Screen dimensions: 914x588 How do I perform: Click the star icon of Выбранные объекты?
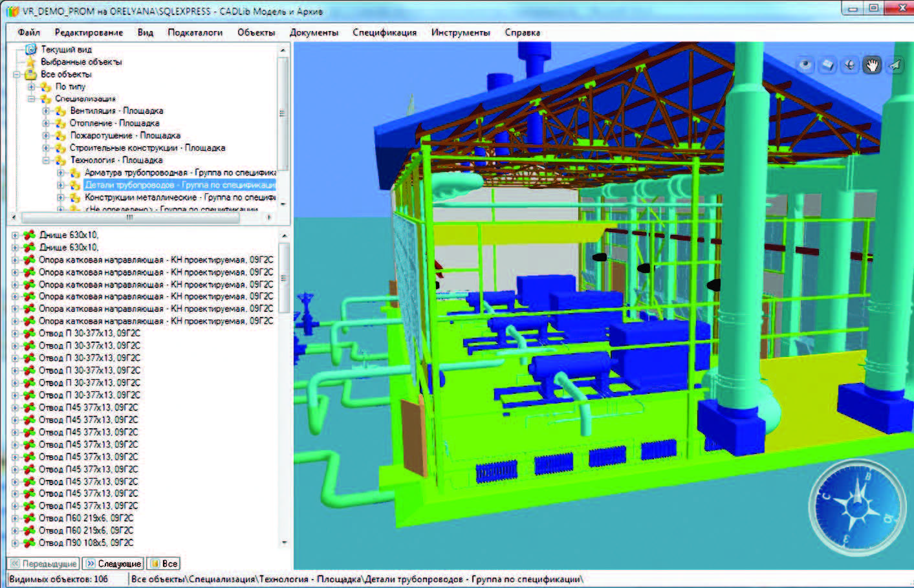30,61
